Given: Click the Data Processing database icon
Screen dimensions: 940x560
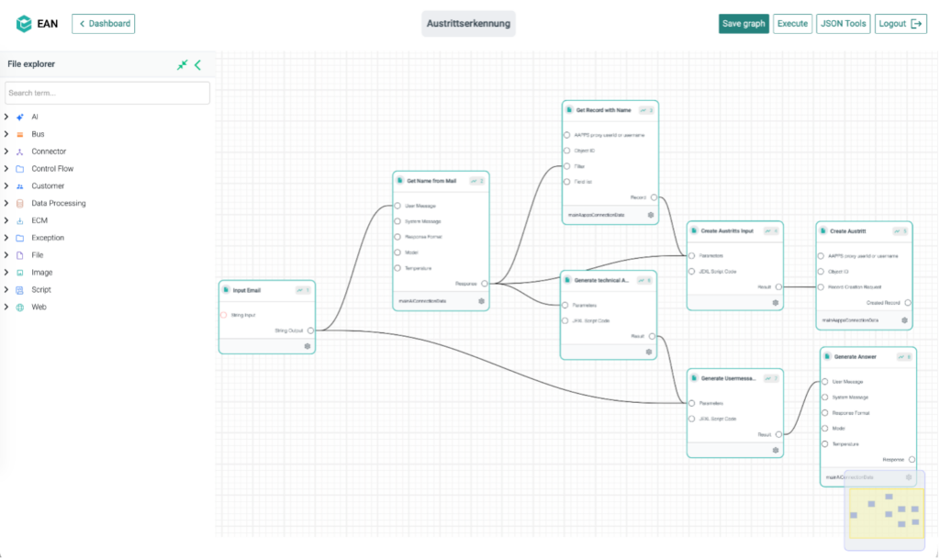Looking at the screenshot, I should [x=20, y=203].
